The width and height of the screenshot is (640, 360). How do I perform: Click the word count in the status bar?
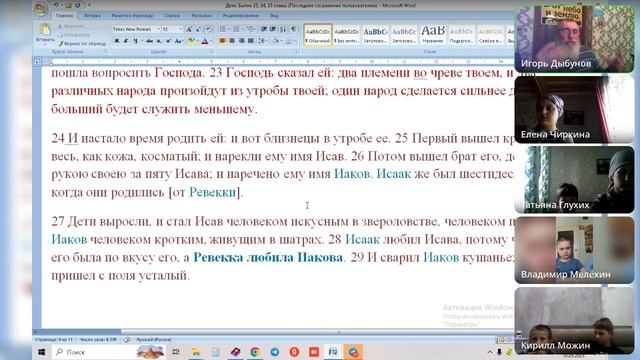point(98,339)
